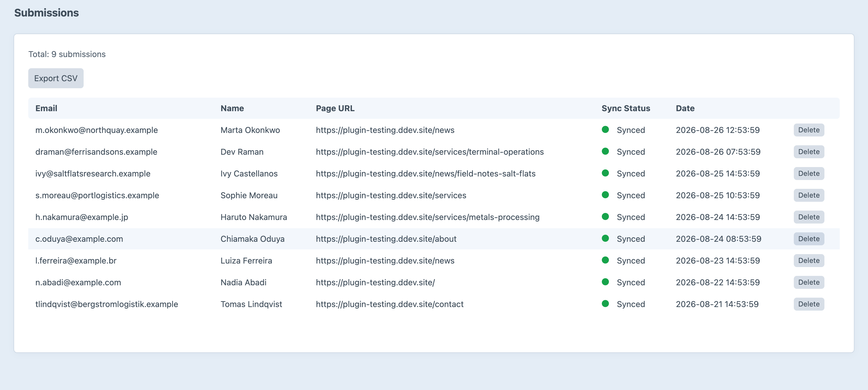Click email h.nakamura@example.jp
The width and height of the screenshot is (868, 390).
coord(82,217)
